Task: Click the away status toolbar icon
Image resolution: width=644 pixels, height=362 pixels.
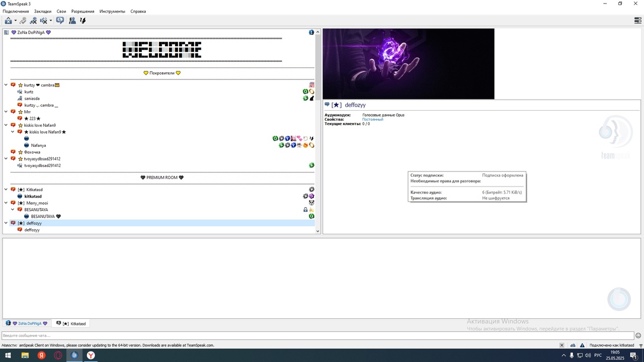Action: tap(8, 21)
